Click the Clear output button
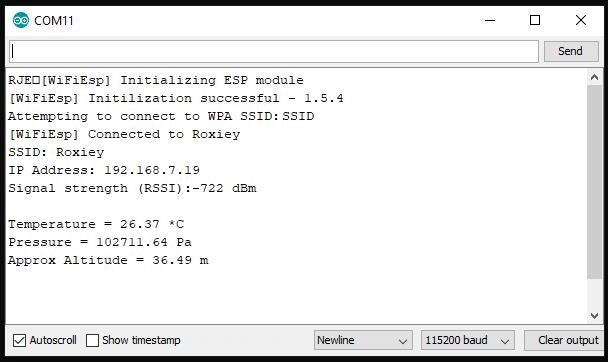608x362 pixels. point(565,340)
